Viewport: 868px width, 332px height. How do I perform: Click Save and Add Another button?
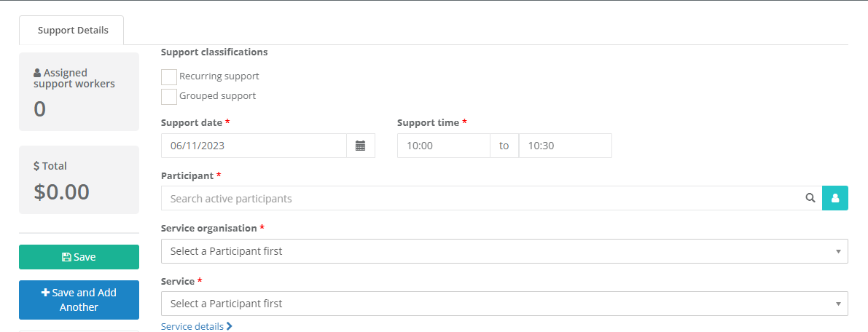click(79, 300)
